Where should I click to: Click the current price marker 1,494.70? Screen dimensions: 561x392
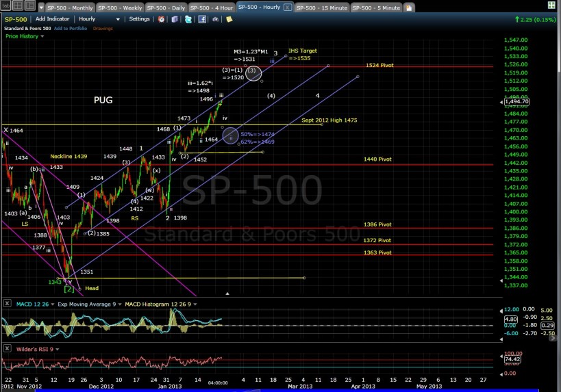[x=516, y=101]
